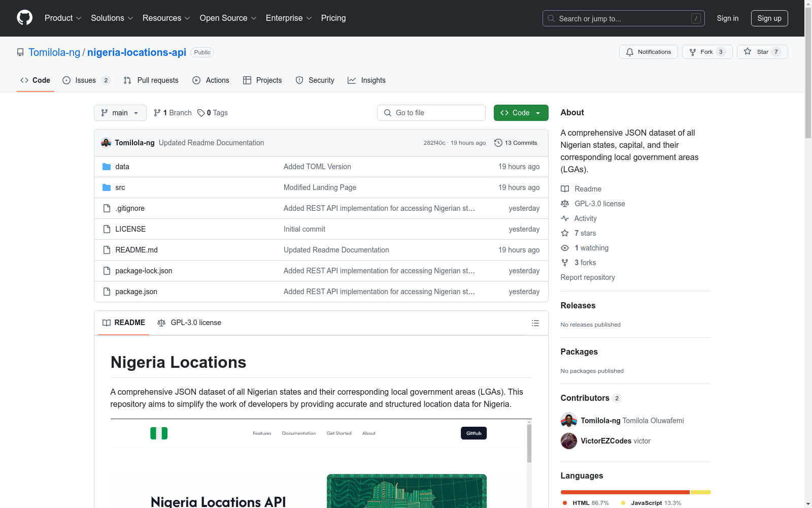Click Tomilola-ng contributor avatar
This screenshot has width=812, height=508.
coord(569,421)
